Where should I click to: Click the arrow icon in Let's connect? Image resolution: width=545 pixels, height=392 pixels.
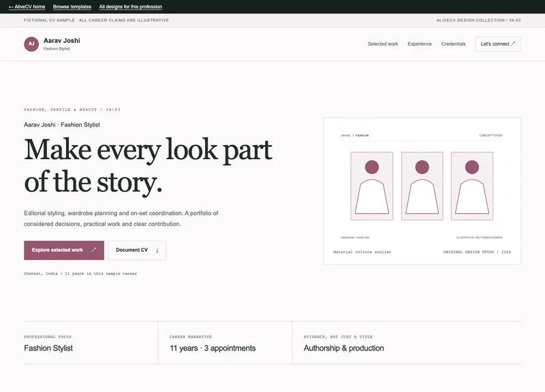pyautogui.click(x=513, y=44)
